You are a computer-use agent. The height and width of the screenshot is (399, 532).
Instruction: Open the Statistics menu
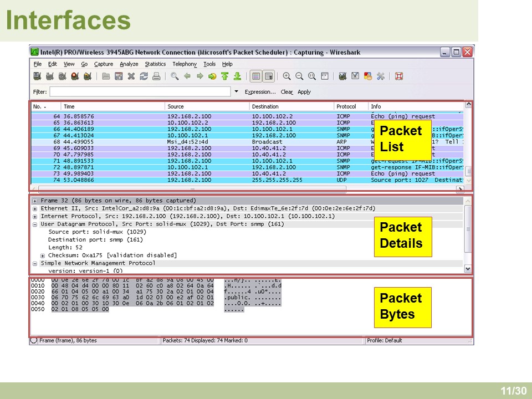[155, 64]
